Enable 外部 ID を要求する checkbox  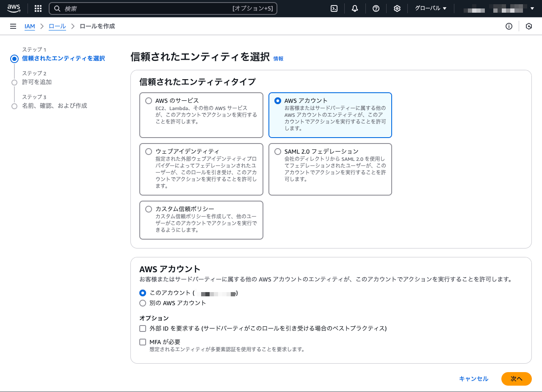pyautogui.click(x=143, y=329)
